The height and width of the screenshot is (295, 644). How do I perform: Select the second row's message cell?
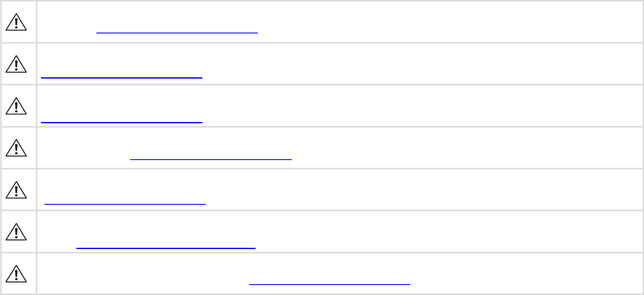417,58
